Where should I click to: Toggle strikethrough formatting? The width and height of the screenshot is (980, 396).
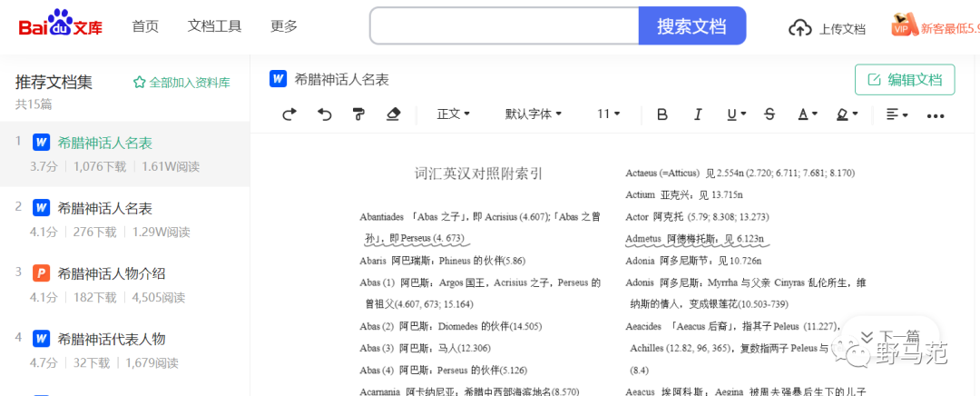[769, 114]
